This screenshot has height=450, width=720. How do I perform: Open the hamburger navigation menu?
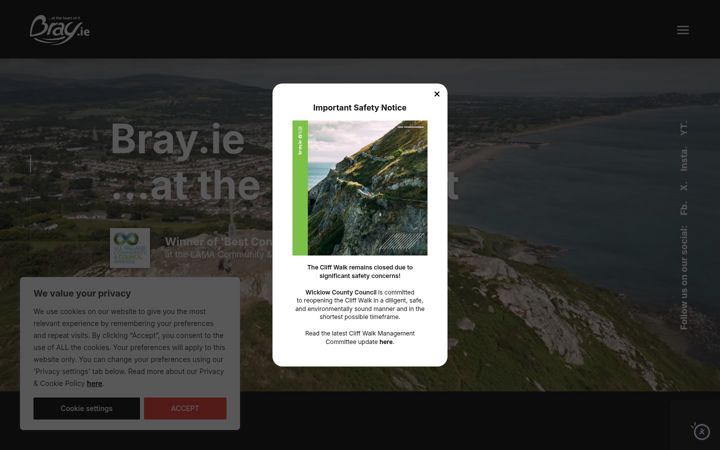[682, 30]
